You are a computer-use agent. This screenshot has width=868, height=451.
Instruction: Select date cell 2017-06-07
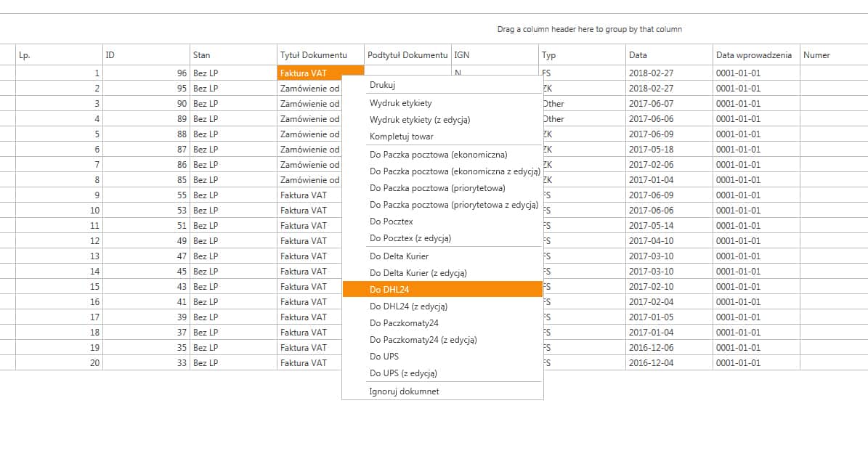[x=669, y=103]
